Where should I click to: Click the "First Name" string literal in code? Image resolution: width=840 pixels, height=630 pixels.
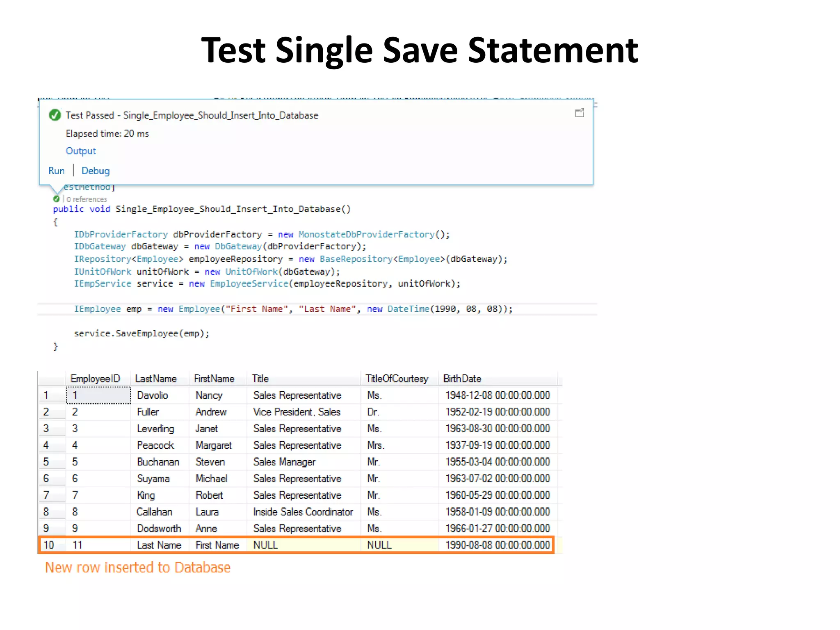(x=256, y=309)
